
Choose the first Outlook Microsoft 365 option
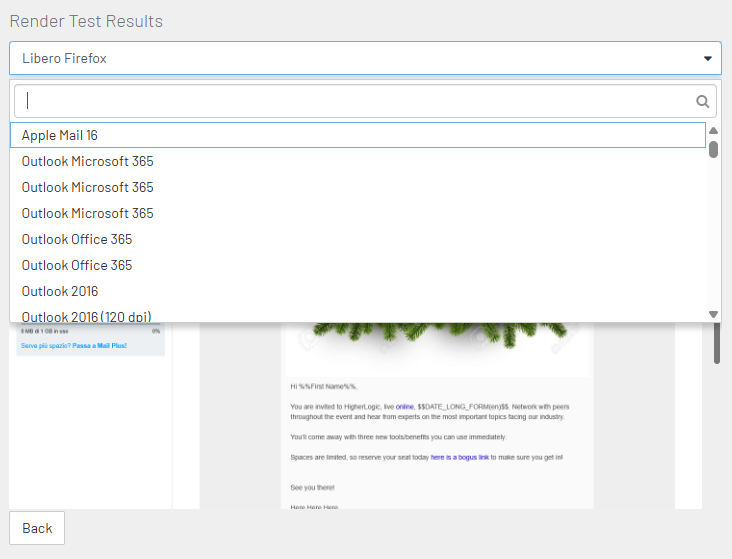coord(88,161)
